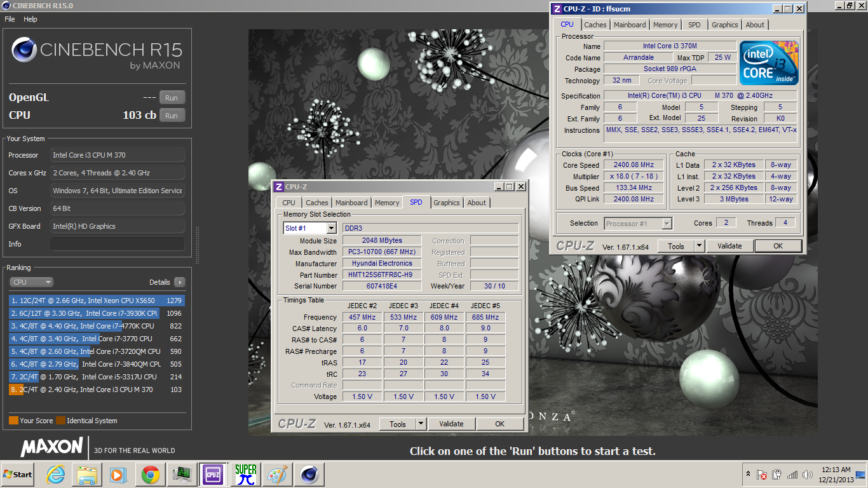Switch to CPU-Z taskbar icon
Screen dimensions: 868x488
pyautogui.click(x=212, y=474)
